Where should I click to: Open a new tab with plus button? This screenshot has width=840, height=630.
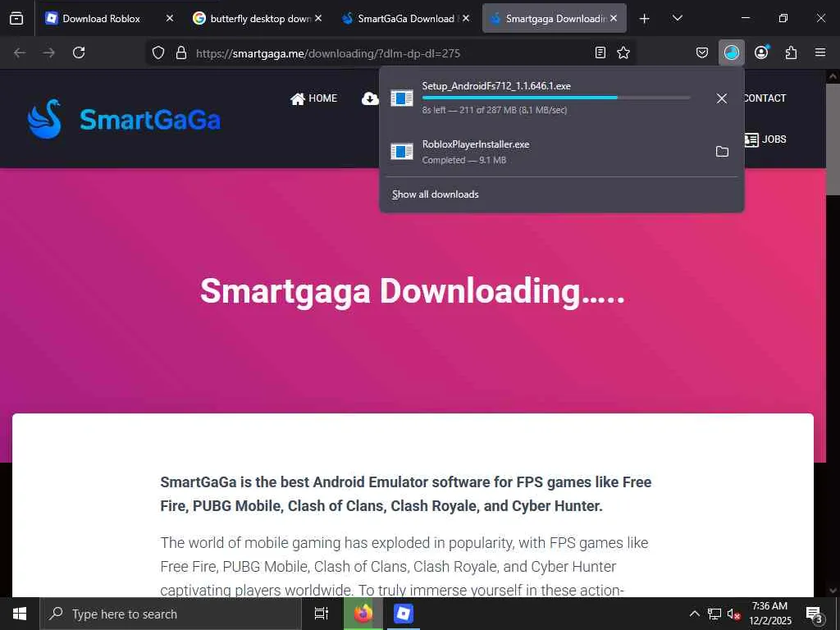(x=645, y=19)
